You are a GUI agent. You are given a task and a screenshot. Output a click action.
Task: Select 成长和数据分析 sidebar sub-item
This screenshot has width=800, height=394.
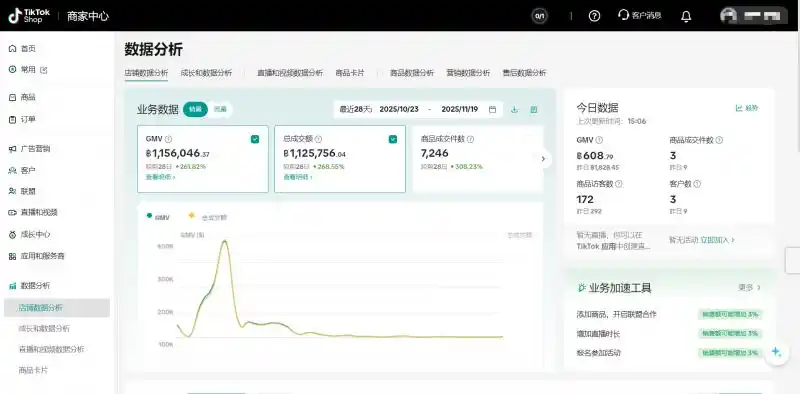44,328
